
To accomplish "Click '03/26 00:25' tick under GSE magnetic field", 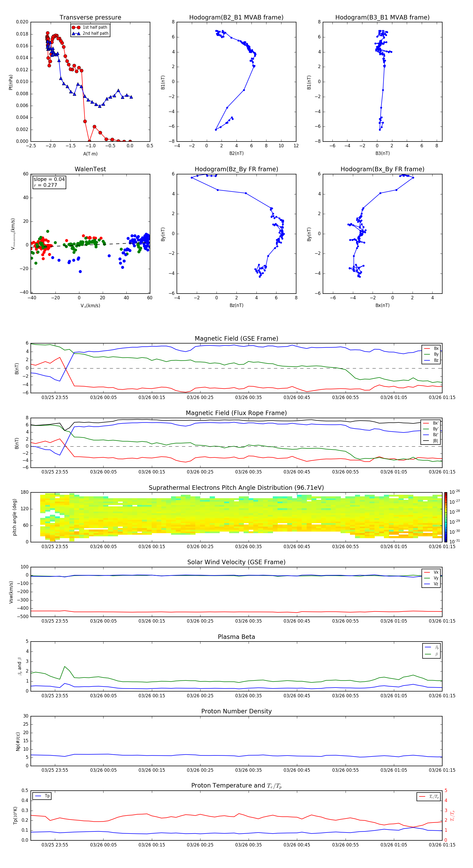I will pyautogui.click(x=200, y=398).
